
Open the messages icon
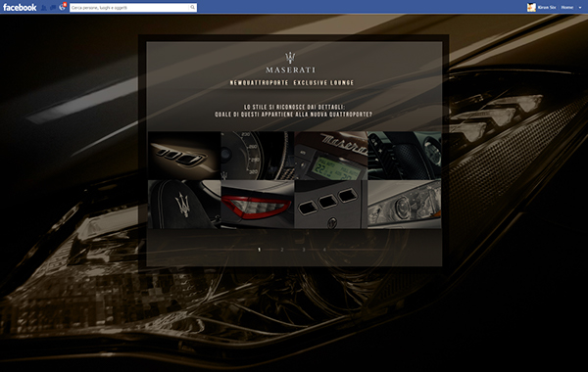(53, 8)
